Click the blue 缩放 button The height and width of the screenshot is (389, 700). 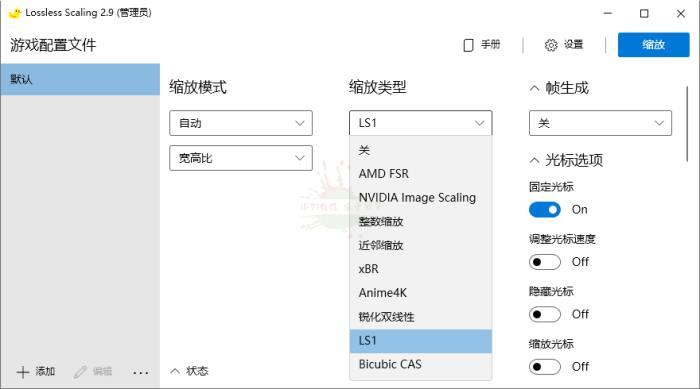pos(654,45)
